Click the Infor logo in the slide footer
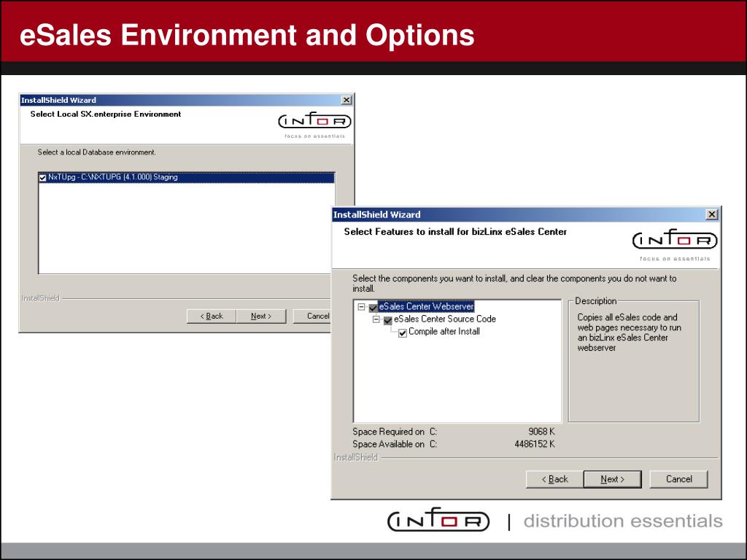Viewport: 747px width, 560px height. pos(438,519)
